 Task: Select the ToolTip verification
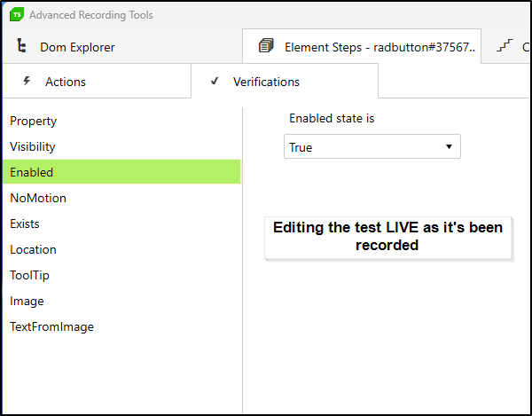[29, 275]
